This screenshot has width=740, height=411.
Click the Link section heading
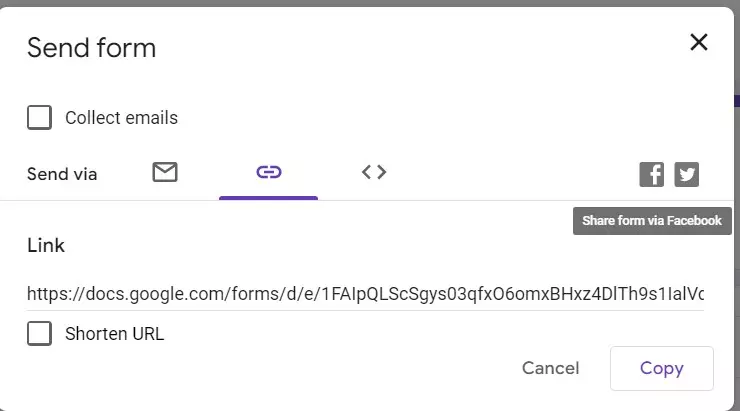tap(46, 245)
